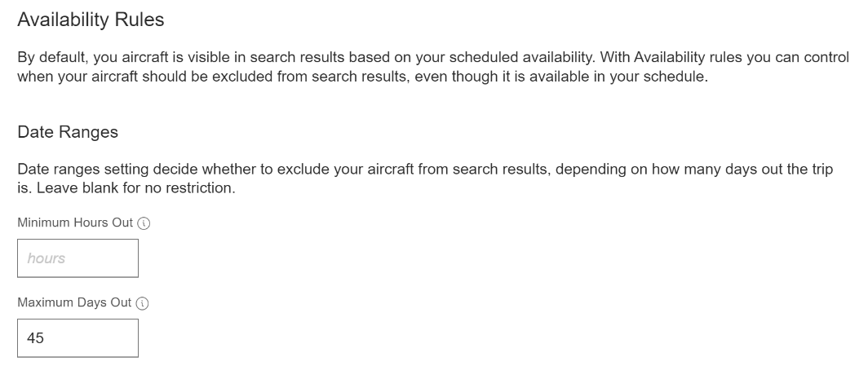The image size is (868, 379).
Task: Click the line starting "when your aircraft should"
Action: (362, 77)
